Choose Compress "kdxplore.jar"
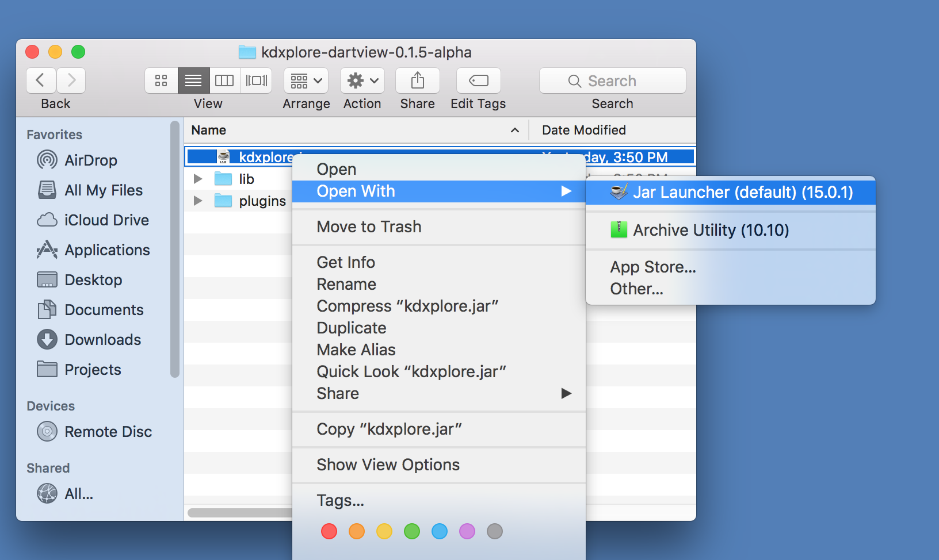The height and width of the screenshot is (560, 939). pos(439,306)
